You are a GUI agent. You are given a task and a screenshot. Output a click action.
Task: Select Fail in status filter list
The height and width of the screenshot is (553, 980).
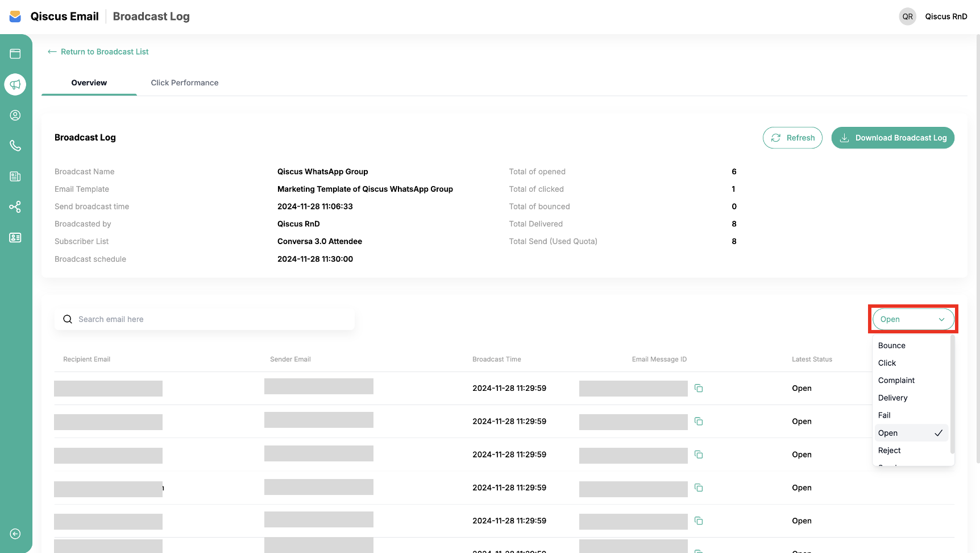pyautogui.click(x=911, y=415)
